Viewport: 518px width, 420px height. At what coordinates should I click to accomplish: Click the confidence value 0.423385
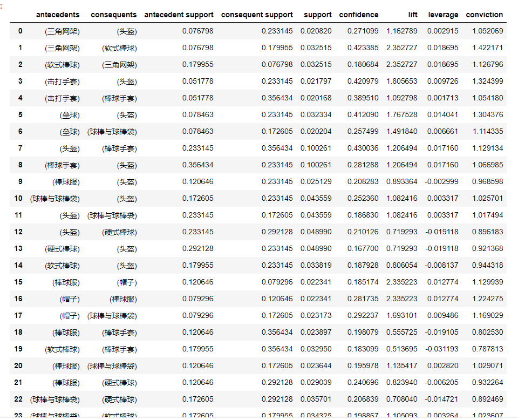363,48
